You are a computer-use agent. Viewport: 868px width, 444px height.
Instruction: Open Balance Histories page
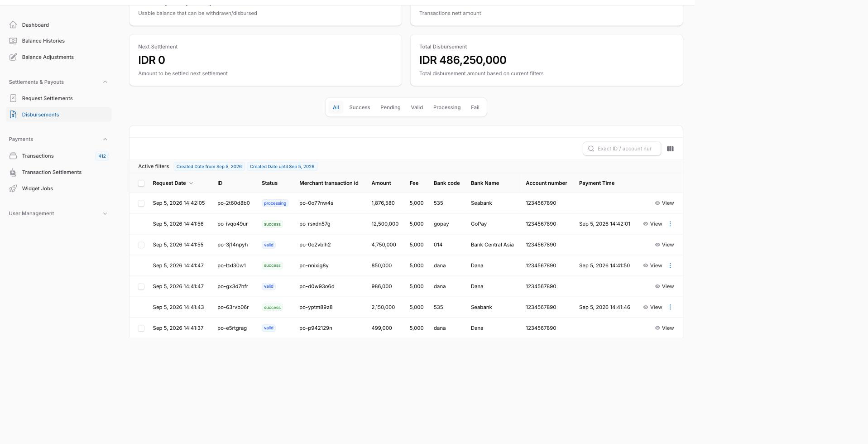tap(59, 41)
